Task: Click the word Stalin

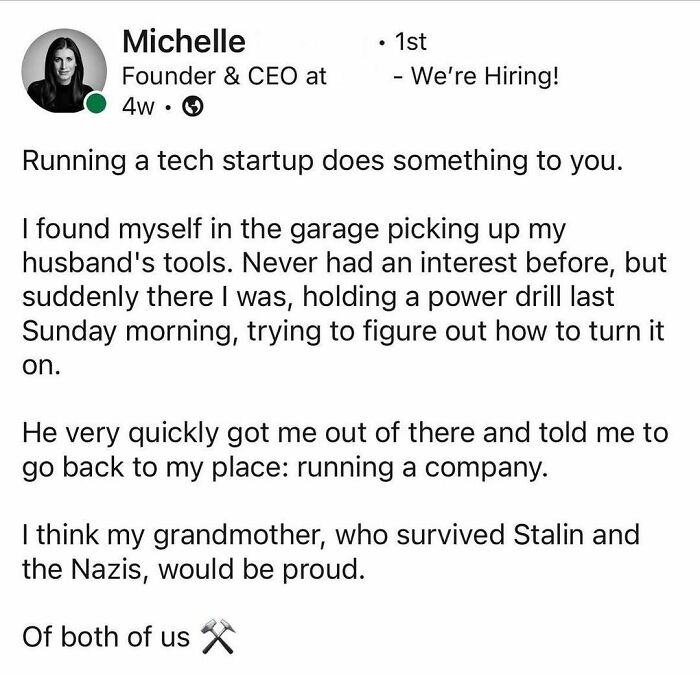Action: click(548, 534)
